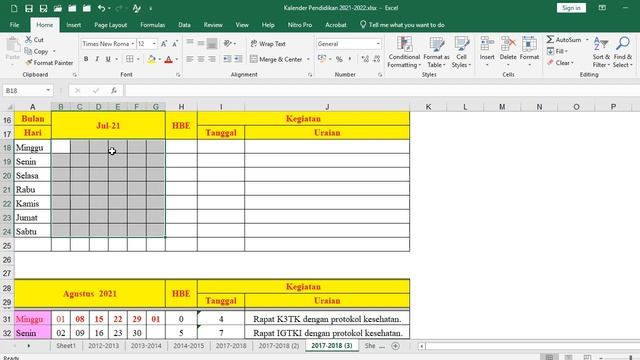Open the General number format dropdown
The width and height of the screenshot is (640, 360).
(378, 44)
